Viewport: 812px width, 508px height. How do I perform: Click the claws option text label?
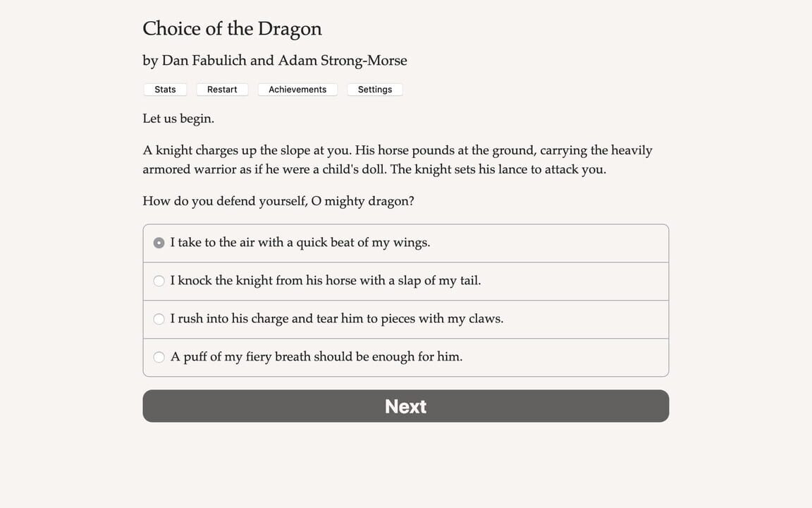[336, 318]
